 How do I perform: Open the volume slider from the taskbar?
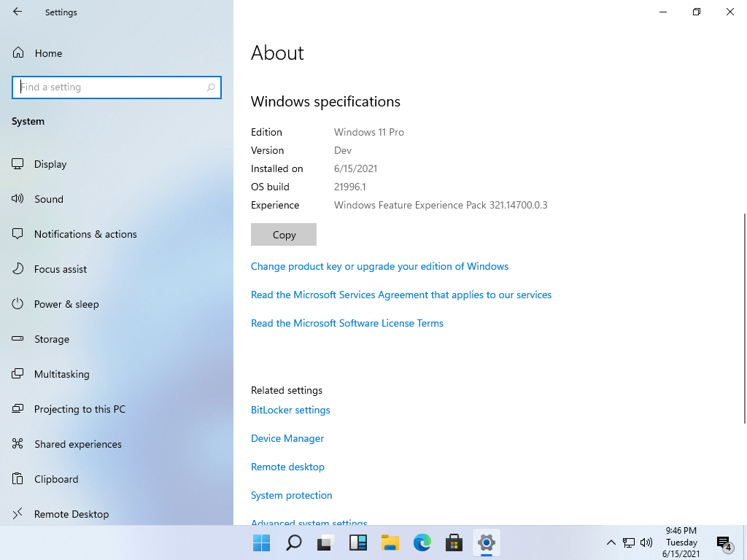(646, 542)
